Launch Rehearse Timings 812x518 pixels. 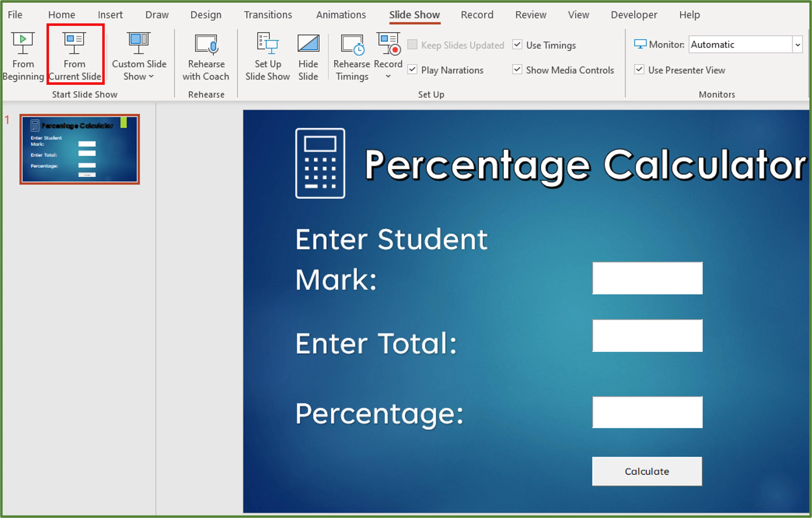pyautogui.click(x=351, y=56)
